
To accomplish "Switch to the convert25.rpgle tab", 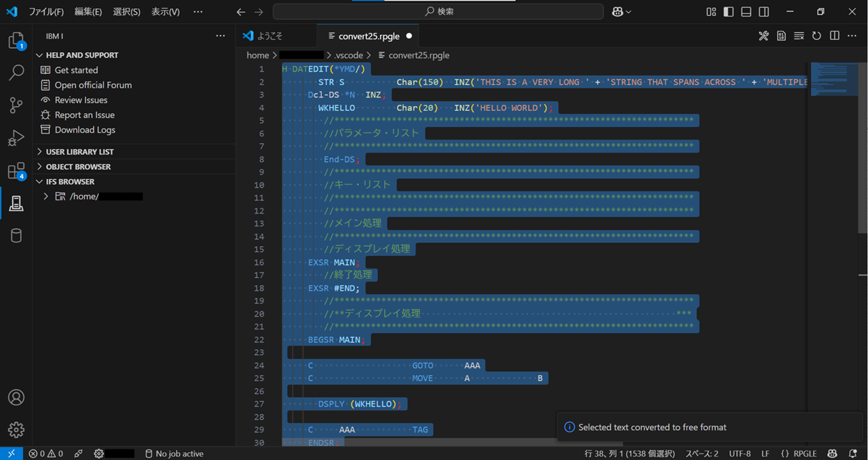I will coord(369,36).
